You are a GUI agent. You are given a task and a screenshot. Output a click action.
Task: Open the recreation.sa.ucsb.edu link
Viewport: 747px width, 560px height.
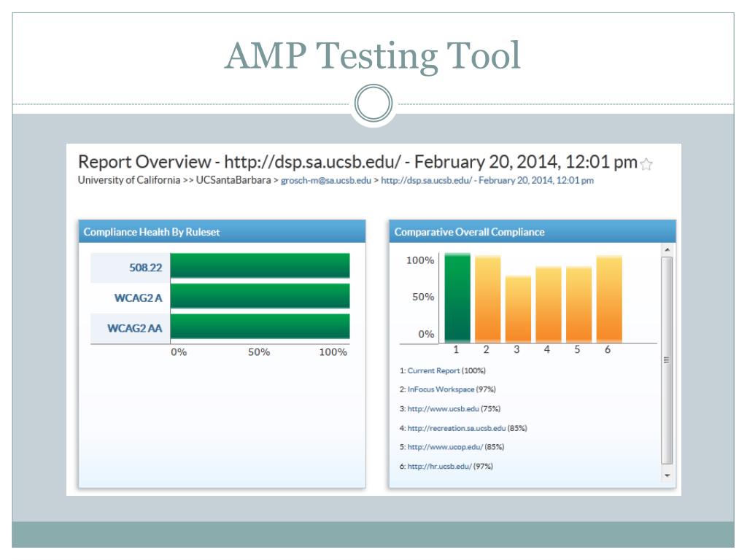pyautogui.click(x=457, y=428)
